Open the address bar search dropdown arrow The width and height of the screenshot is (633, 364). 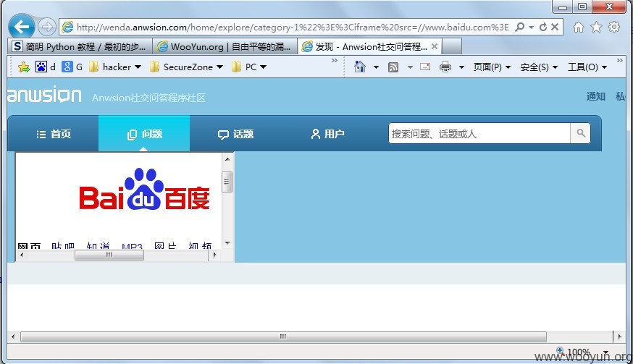click(x=532, y=27)
